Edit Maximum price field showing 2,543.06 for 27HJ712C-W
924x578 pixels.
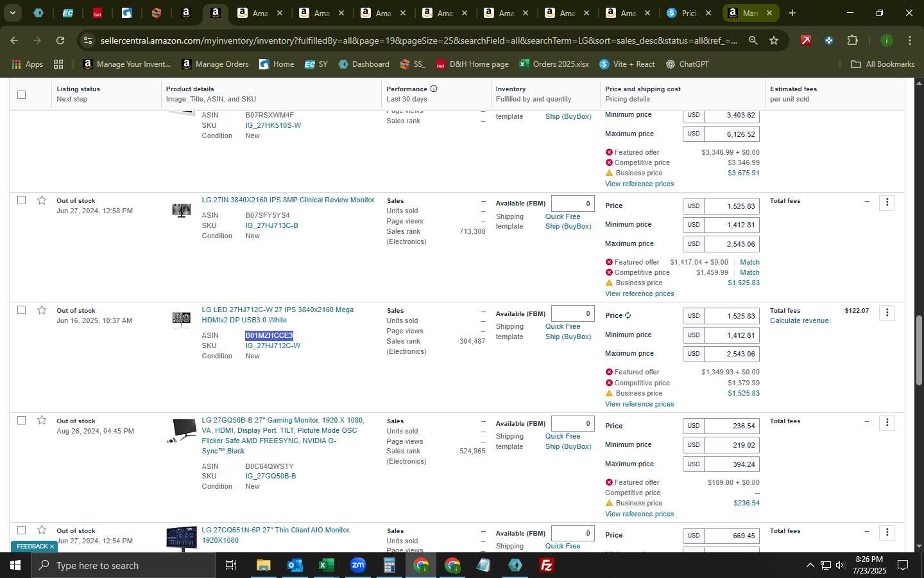point(732,354)
